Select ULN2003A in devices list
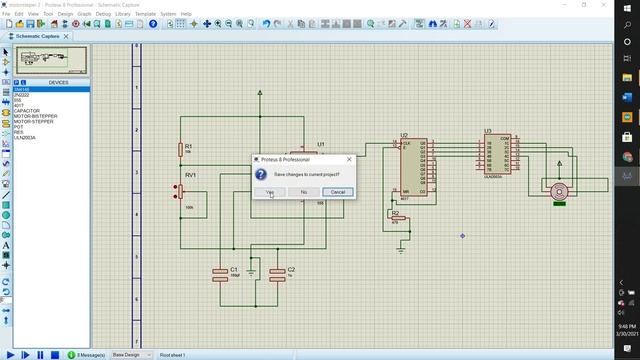The image size is (640, 360). (x=51, y=138)
